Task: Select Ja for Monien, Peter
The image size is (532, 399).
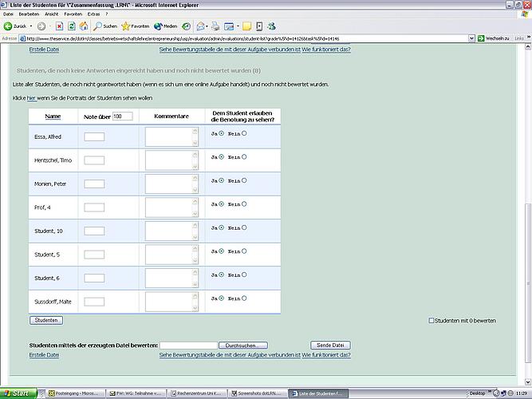Action: click(x=222, y=180)
